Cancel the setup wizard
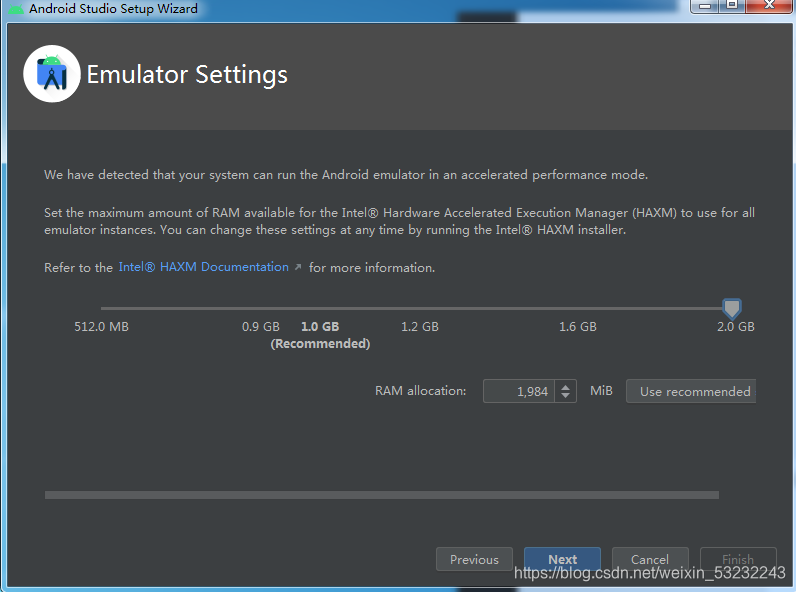The height and width of the screenshot is (592, 796). coord(650,559)
